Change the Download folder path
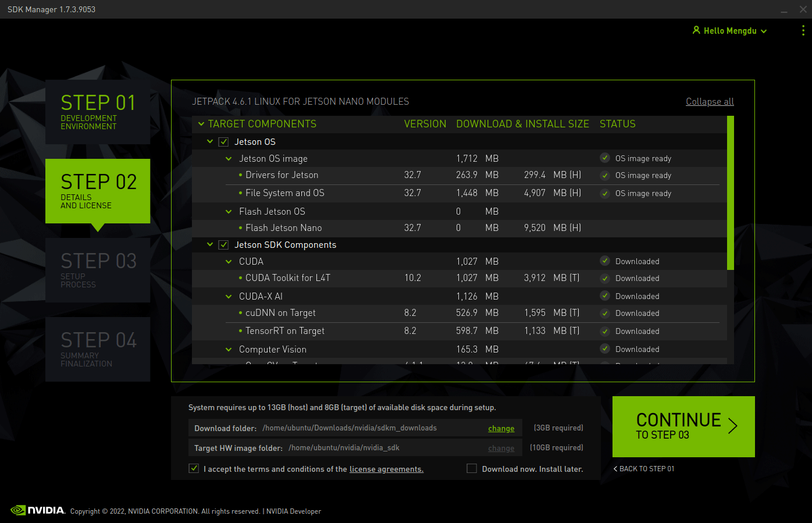Viewport: 812px width, 523px height. click(501, 428)
